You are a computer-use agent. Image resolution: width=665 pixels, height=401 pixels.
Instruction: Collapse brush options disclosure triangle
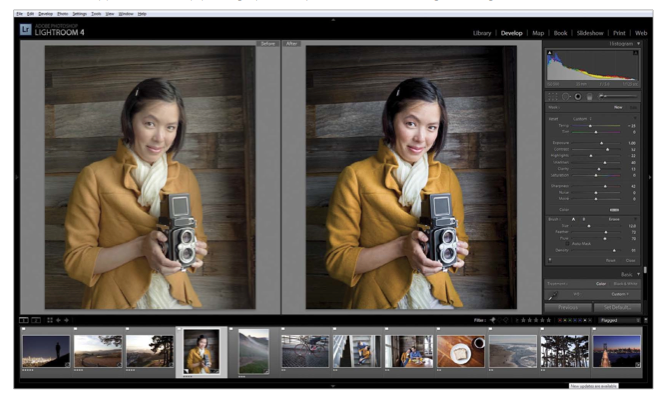click(635, 219)
